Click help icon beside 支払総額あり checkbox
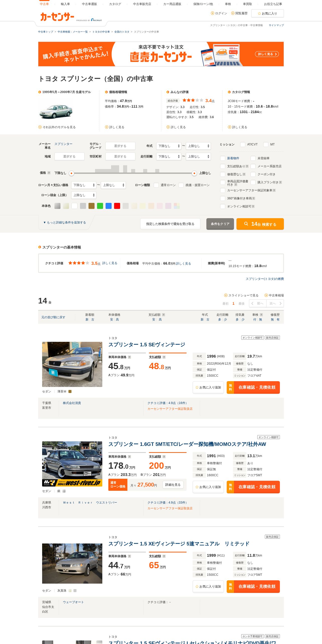The width and height of the screenshot is (322, 644). pyautogui.click(x=247, y=166)
